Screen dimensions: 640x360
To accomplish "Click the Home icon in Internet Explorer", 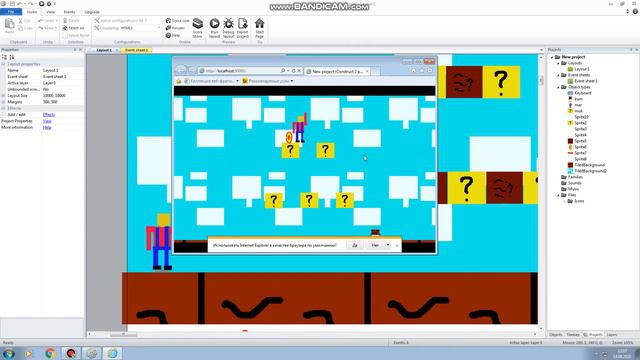I will [x=413, y=71].
